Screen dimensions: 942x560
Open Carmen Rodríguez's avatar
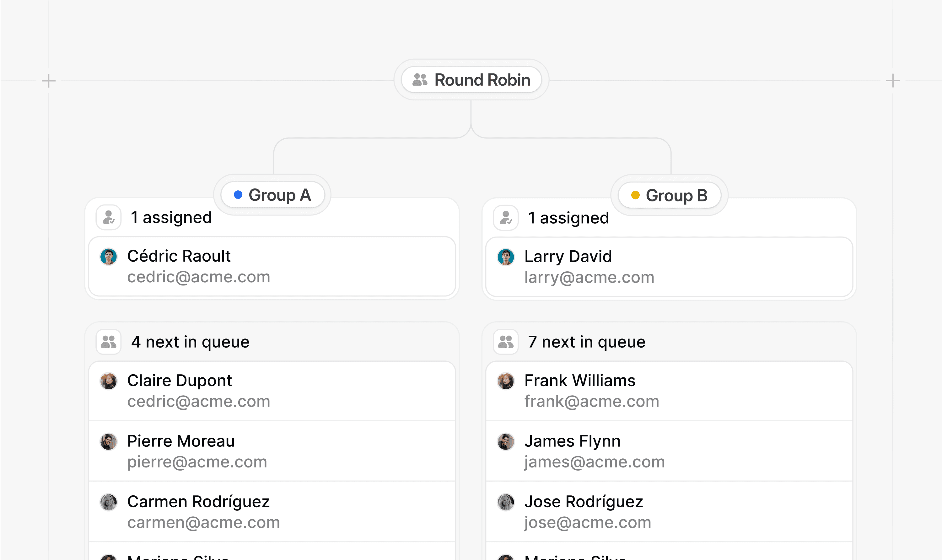(109, 502)
